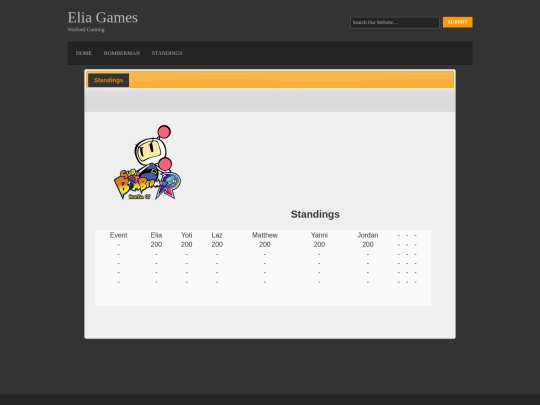Click the Laz column header
Viewport: 540px width, 405px height.
217,235
